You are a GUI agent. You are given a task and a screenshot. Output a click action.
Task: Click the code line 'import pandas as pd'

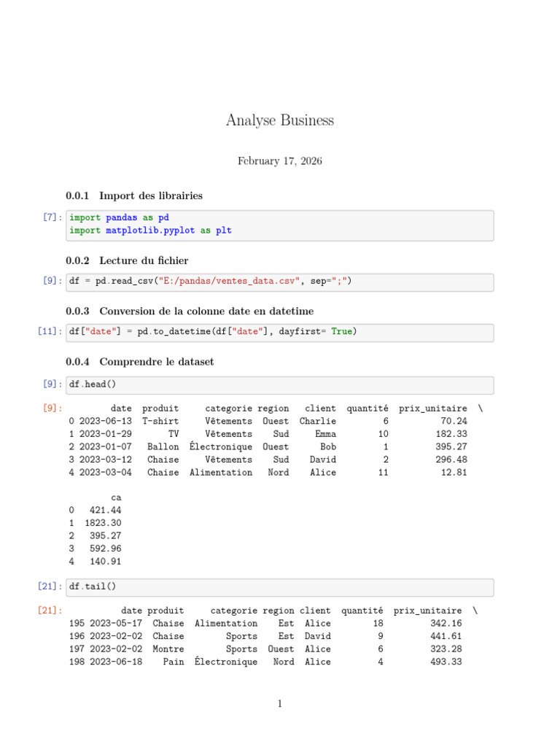pos(119,217)
